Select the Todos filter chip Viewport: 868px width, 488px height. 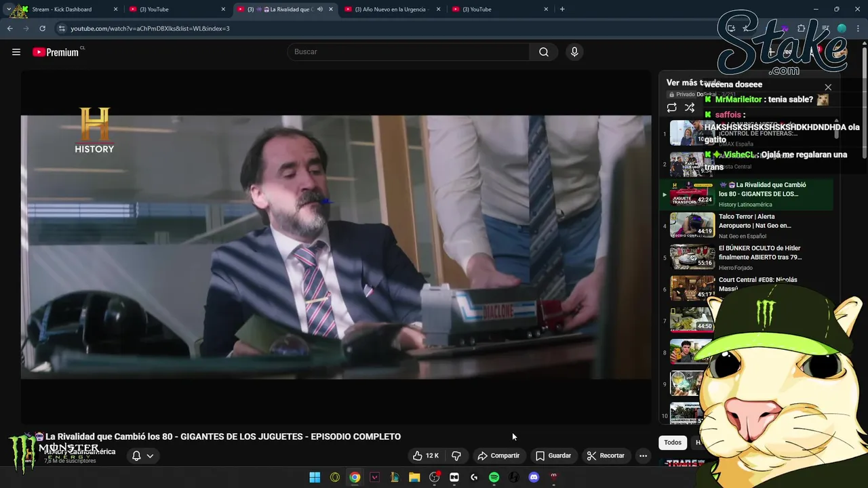(673, 443)
